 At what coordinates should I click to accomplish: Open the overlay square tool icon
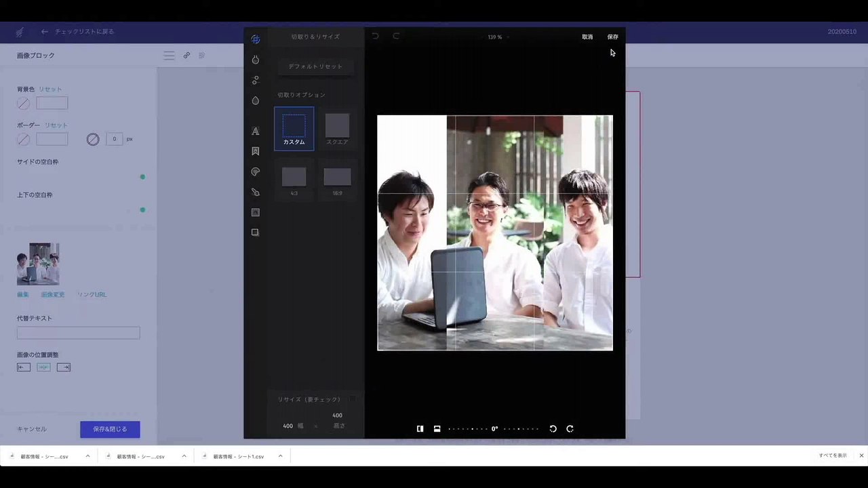255,232
